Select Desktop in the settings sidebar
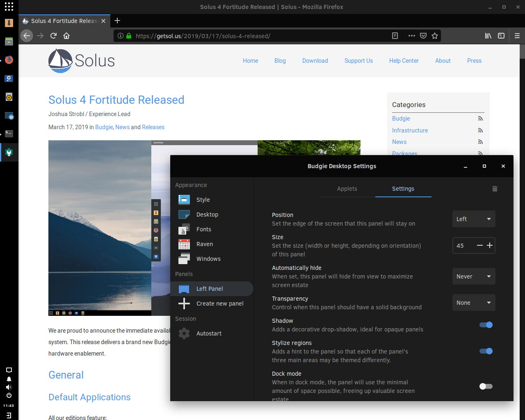The image size is (525, 420). pyautogui.click(x=212, y=215)
